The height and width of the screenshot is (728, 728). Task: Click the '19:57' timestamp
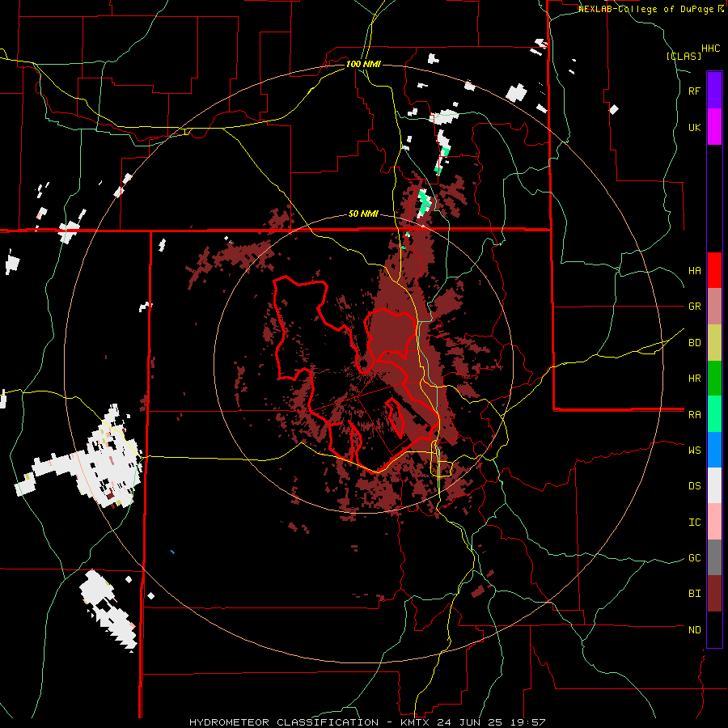(x=527, y=722)
